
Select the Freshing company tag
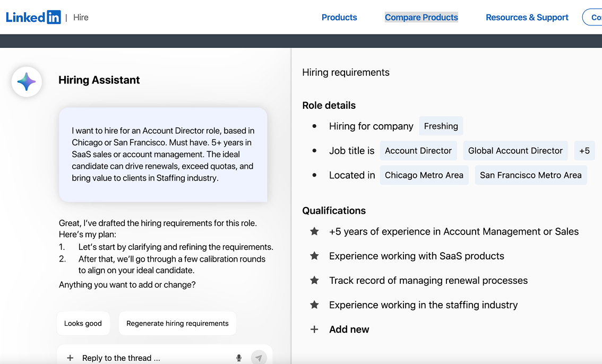(441, 126)
